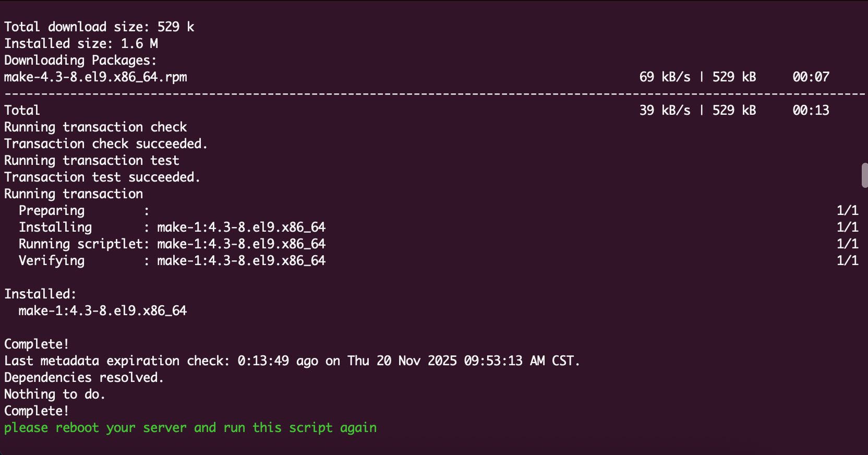Click 'Transaction check succeeded.' text
The width and height of the screenshot is (868, 455).
(106, 144)
